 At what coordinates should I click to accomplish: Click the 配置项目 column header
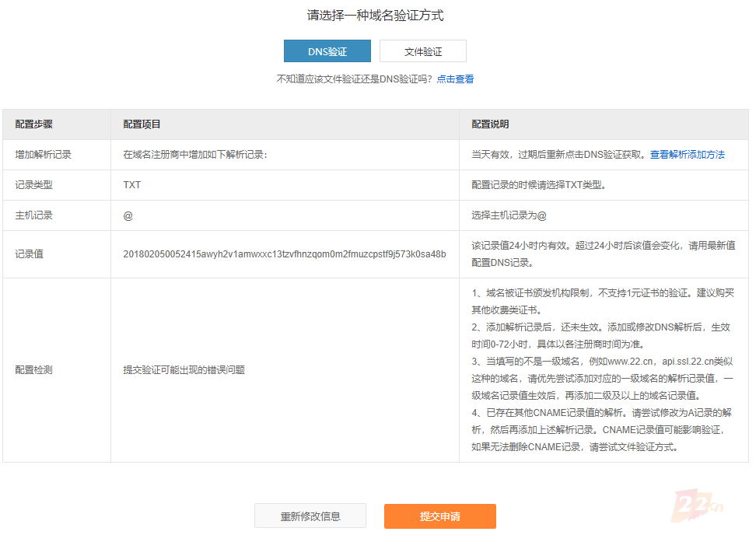coord(142,124)
